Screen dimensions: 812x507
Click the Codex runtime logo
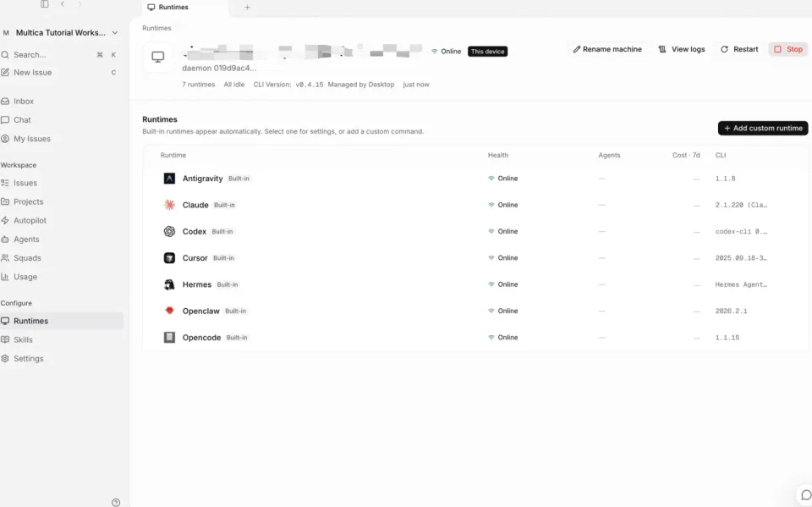tap(169, 231)
